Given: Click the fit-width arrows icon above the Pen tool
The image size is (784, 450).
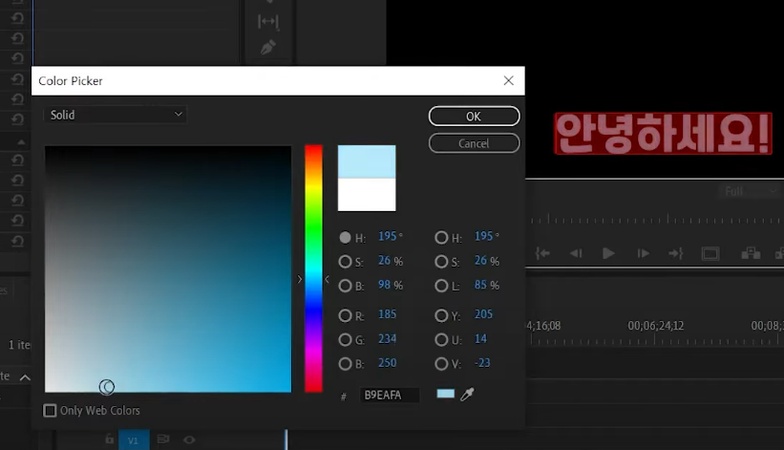Looking at the screenshot, I should coord(268,21).
